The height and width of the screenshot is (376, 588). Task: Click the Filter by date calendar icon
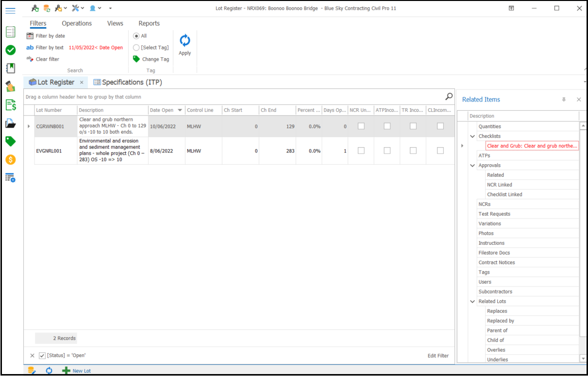[30, 35]
